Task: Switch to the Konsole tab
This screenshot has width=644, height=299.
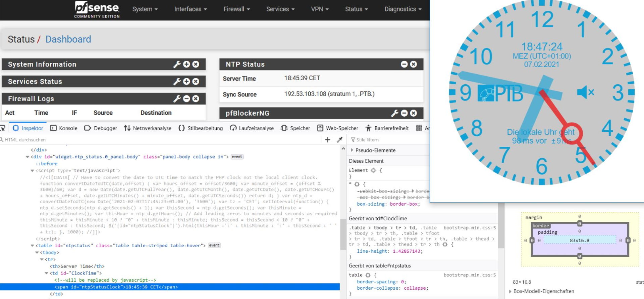Action: click(x=64, y=128)
